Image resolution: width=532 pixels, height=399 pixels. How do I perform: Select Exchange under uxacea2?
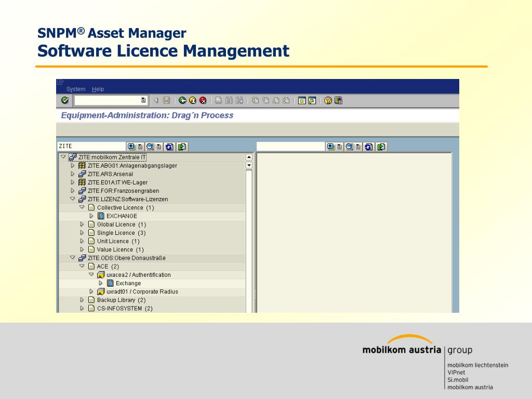point(128,283)
